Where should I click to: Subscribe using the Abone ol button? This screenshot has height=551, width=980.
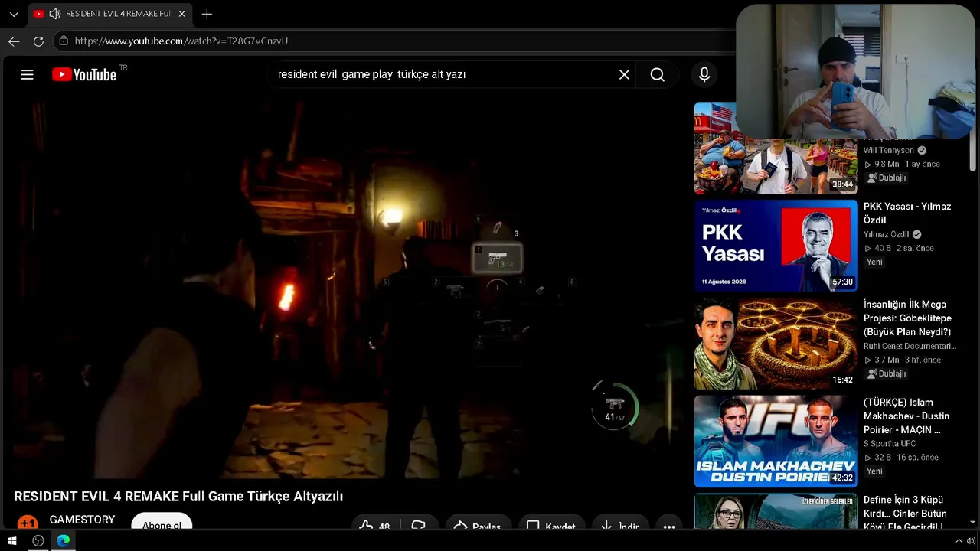(x=162, y=523)
